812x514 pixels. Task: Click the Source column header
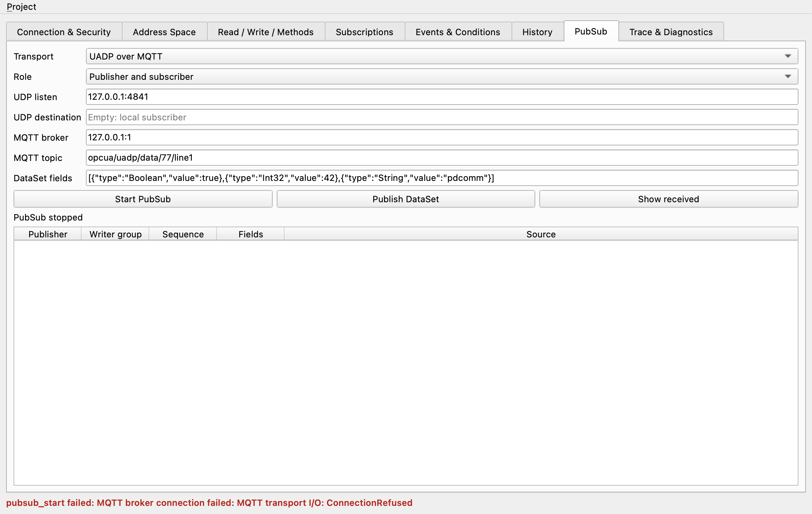point(541,234)
